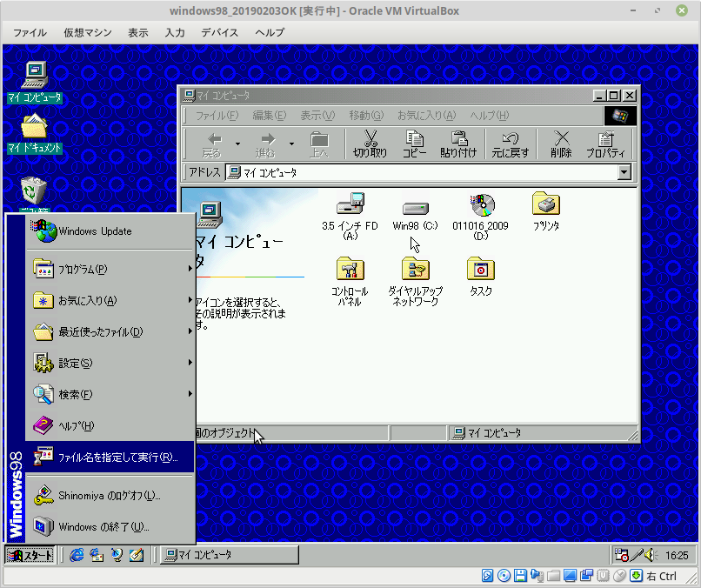Click the 切り取り (Cut) toolbar icon
The image size is (701, 588).
coord(369,144)
